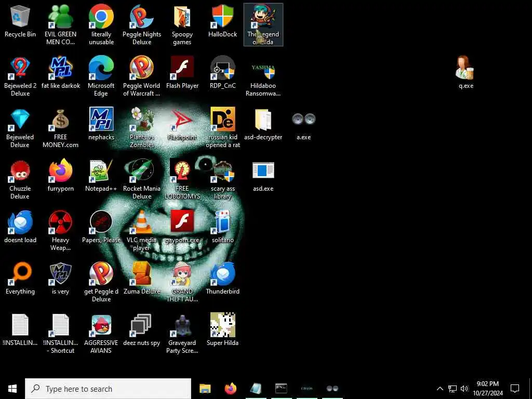Switch to the eyes app on taskbar
This screenshot has width=532, height=399.
coord(332,389)
